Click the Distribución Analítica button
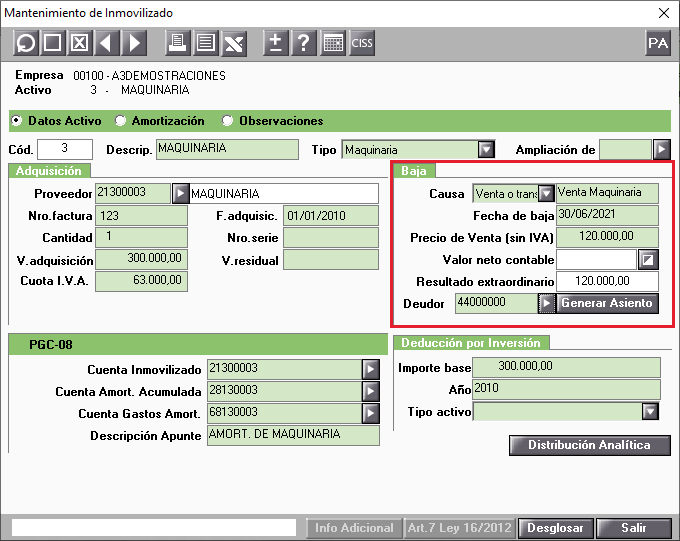This screenshot has width=680, height=541. (590, 445)
